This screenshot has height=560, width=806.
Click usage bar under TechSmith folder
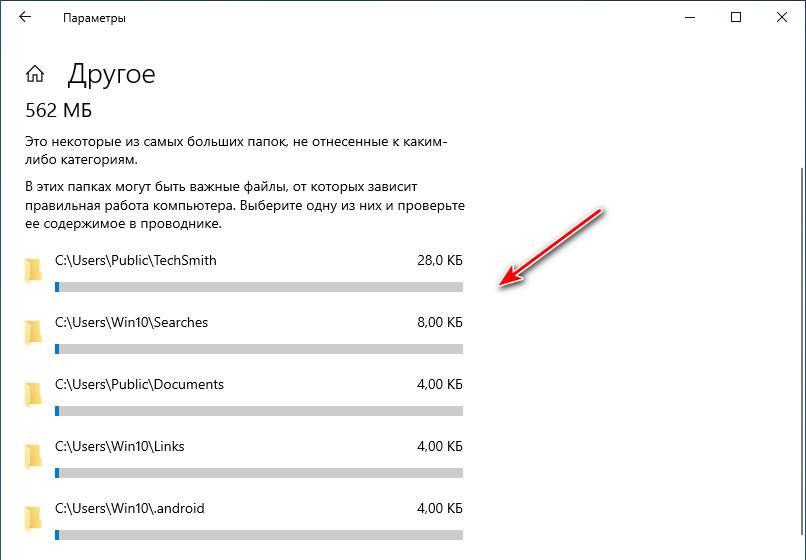259,287
